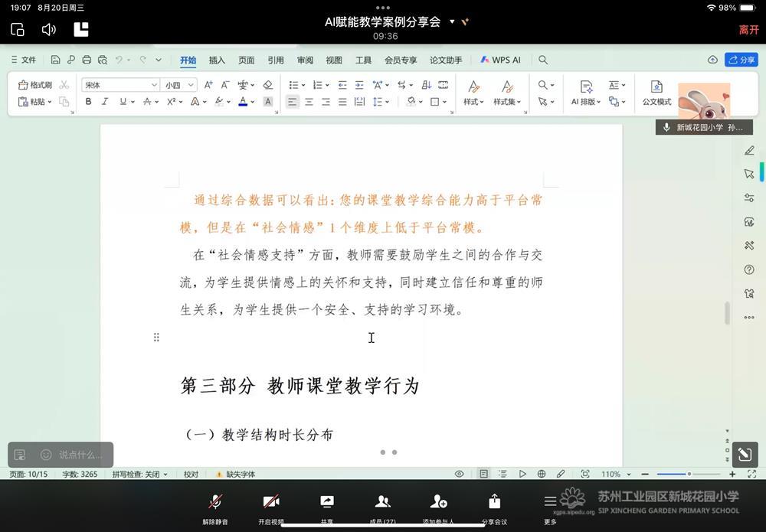Turn on camera with 开启视频
Viewport: 766px width, 532px height.
(x=271, y=507)
